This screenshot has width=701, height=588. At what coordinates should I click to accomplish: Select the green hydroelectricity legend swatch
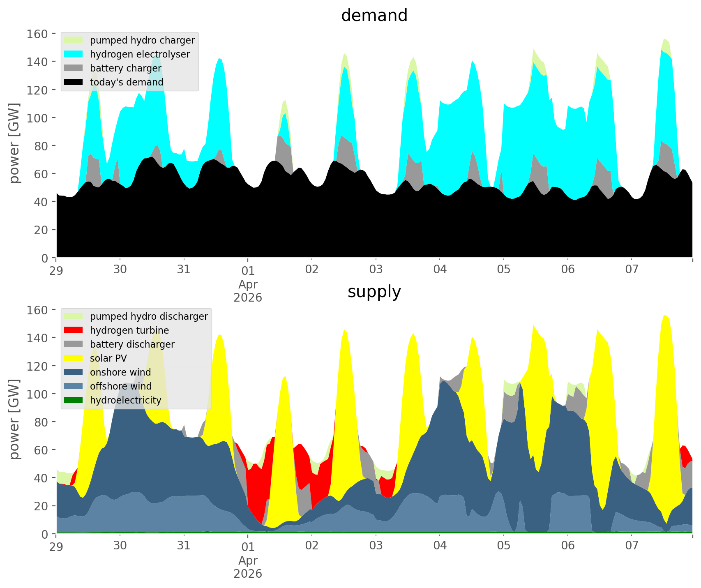[x=74, y=400]
